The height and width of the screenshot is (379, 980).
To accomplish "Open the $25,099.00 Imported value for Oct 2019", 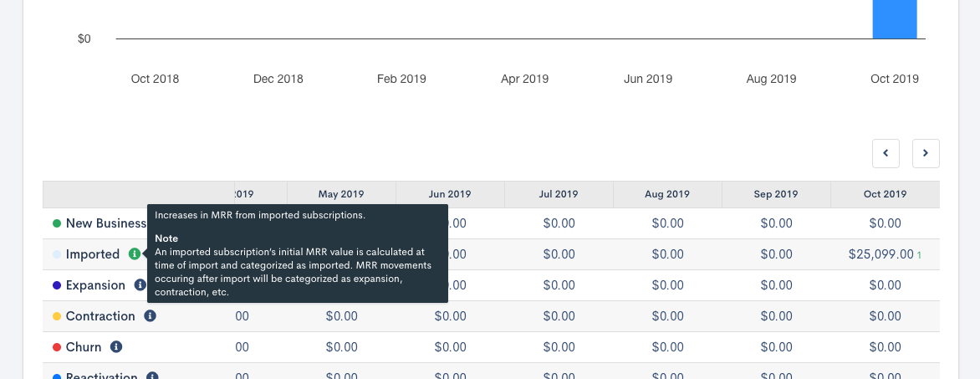I will click(x=880, y=254).
